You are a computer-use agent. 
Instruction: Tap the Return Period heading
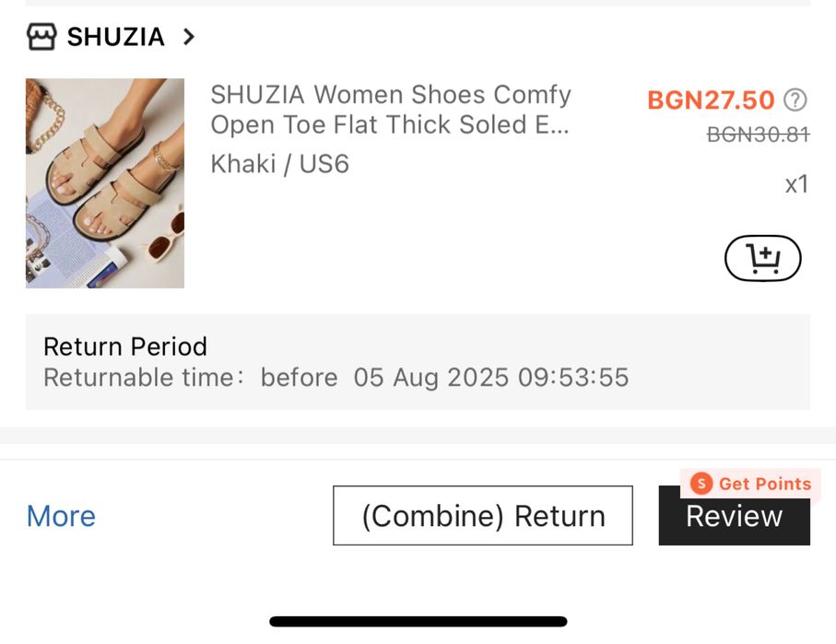point(125,346)
